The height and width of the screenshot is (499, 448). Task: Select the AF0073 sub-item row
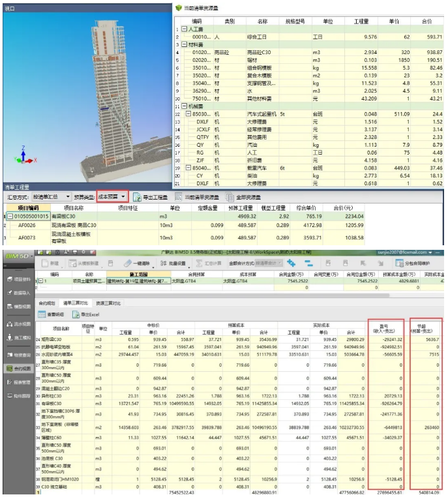pyautogui.click(x=185, y=237)
